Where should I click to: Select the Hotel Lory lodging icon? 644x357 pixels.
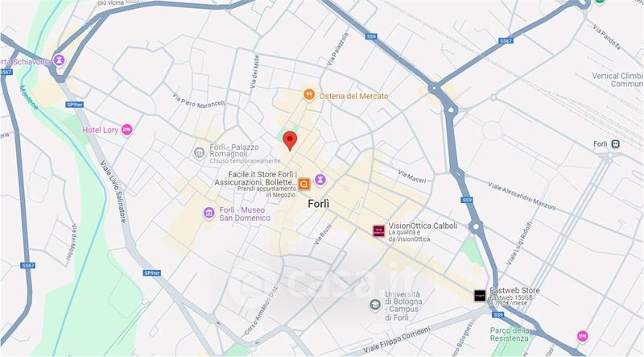(x=127, y=130)
